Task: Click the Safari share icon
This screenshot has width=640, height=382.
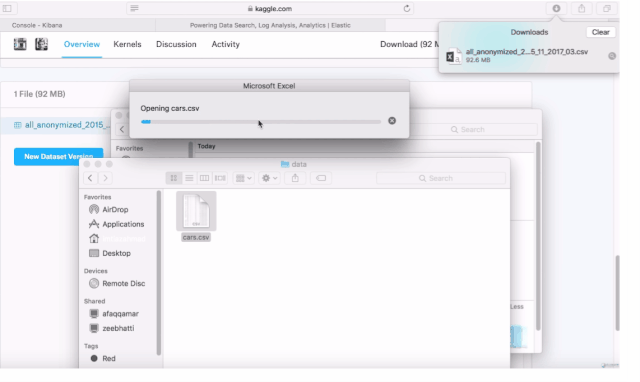Action: pyautogui.click(x=582, y=8)
